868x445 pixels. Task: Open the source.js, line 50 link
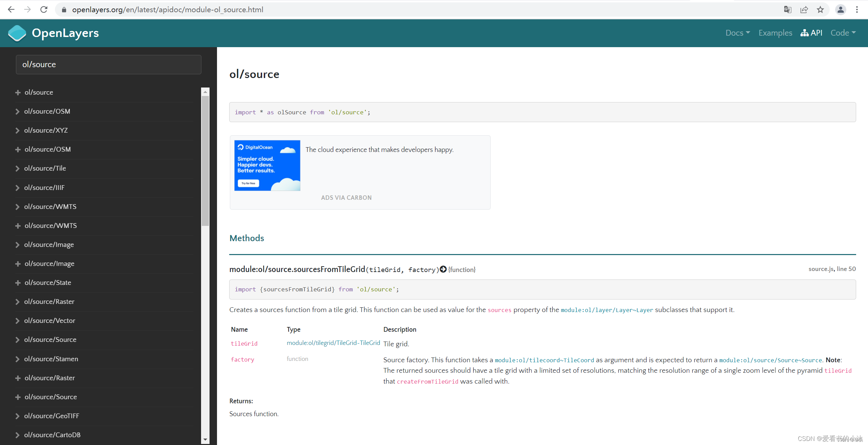tap(832, 269)
